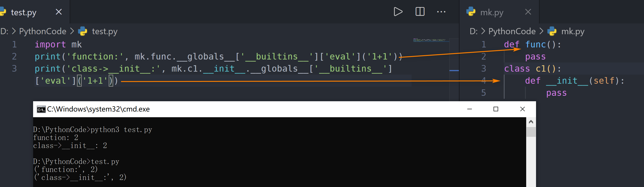Click Python icon in test.py breadcrumb
Screen dimensions: 644x187
click(x=82, y=31)
